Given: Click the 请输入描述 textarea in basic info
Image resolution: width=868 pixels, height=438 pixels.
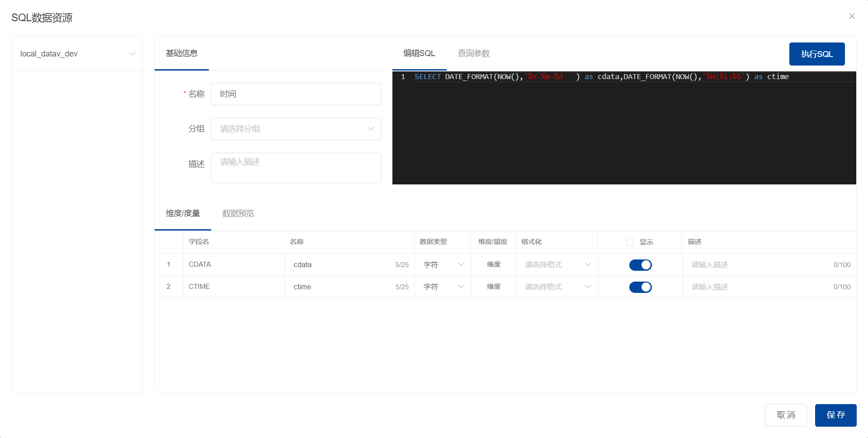Looking at the screenshot, I should [x=296, y=168].
